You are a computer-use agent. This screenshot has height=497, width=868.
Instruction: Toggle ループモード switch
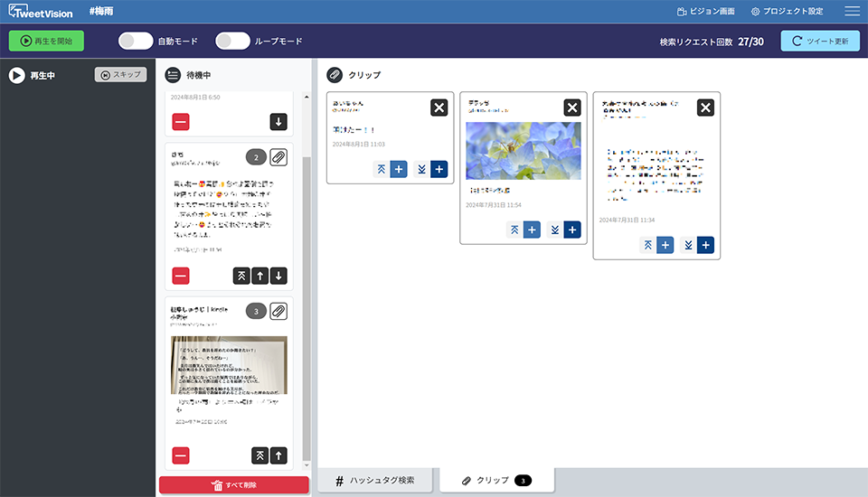click(232, 41)
